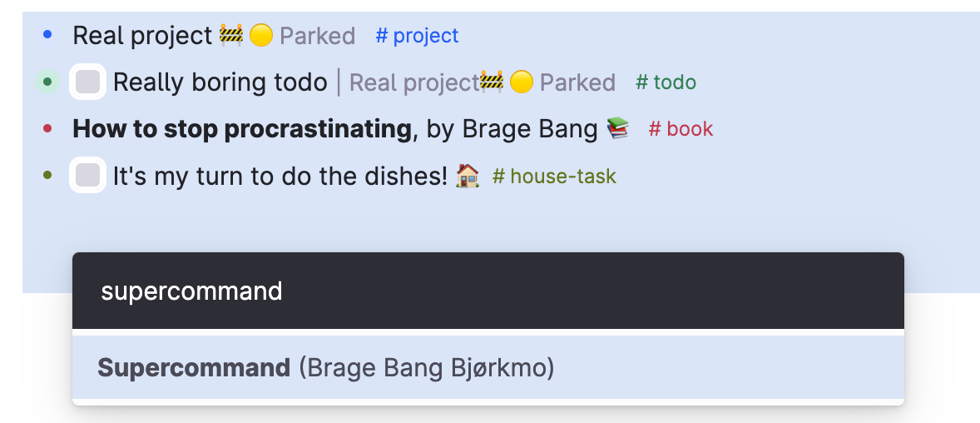Open the #project tag
The width and height of the screenshot is (980, 423).
tap(417, 36)
